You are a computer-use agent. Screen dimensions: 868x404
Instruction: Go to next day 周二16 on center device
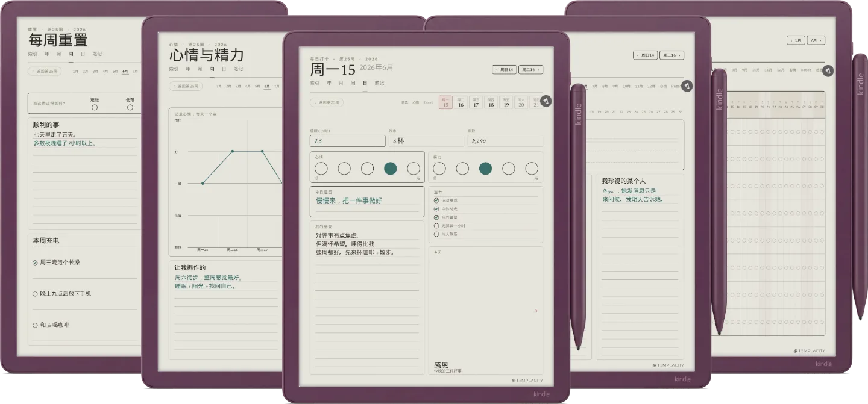point(530,70)
